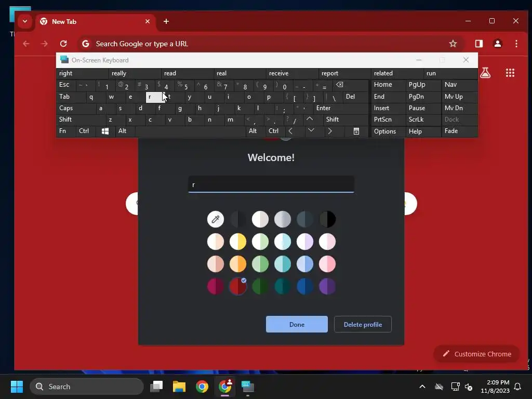Open the Chrome profile avatar button
Screen dimensions: 532x399
(x=498, y=44)
